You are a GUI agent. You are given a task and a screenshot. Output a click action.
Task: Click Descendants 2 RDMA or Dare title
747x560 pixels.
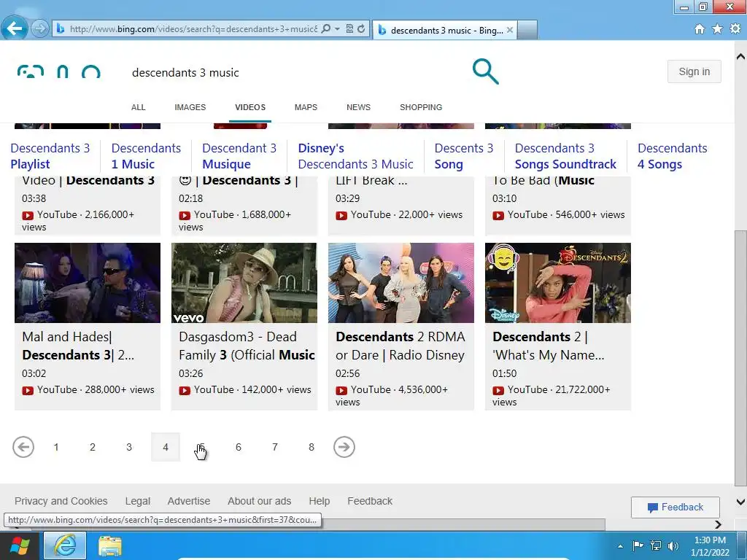coord(400,346)
